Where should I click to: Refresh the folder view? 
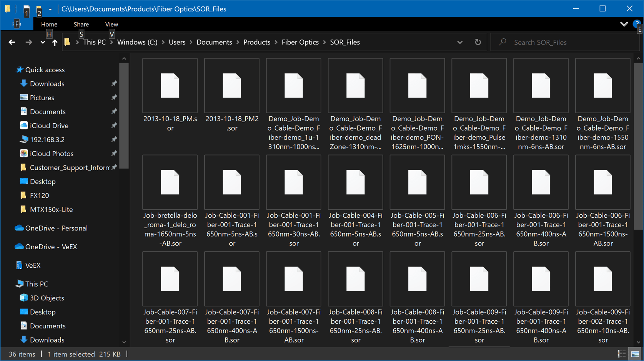[x=478, y=42]
